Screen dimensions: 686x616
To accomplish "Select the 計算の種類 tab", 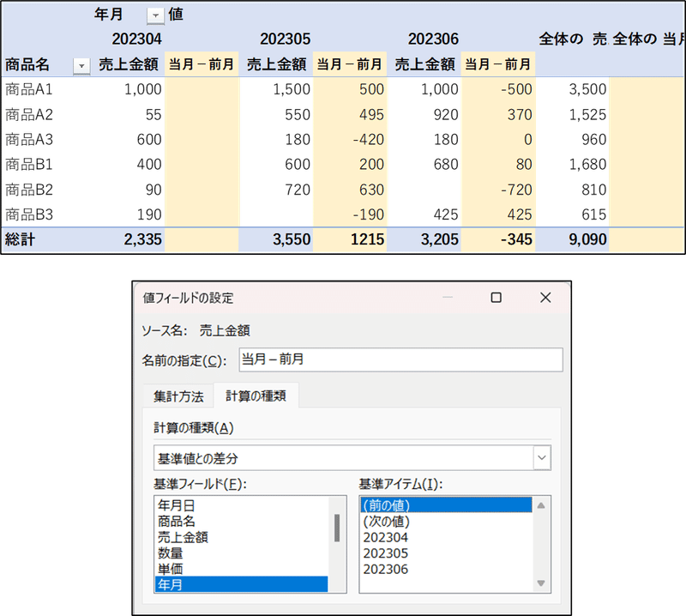I will coord(256,396).
